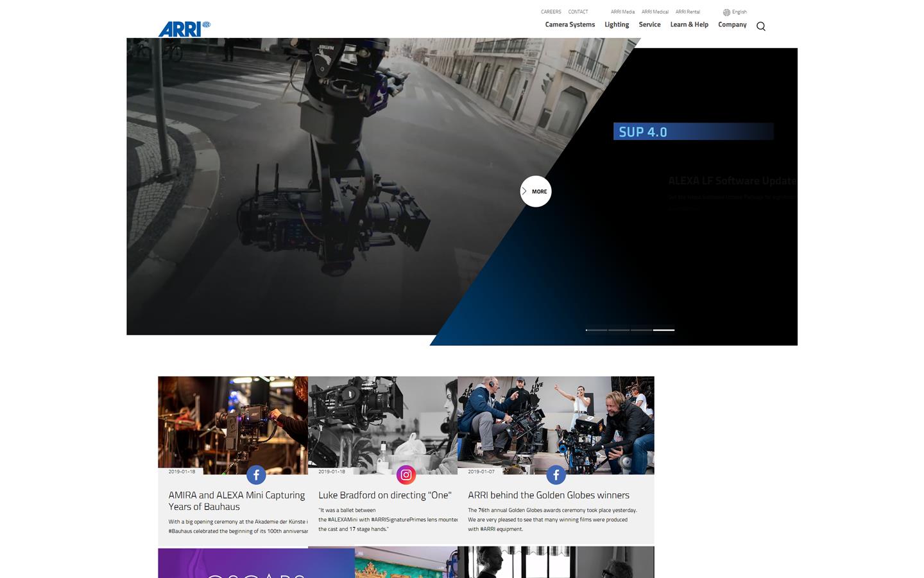Select the first carousel slide indicator
This screenshot has height=578, width=924.
[595, 329]
